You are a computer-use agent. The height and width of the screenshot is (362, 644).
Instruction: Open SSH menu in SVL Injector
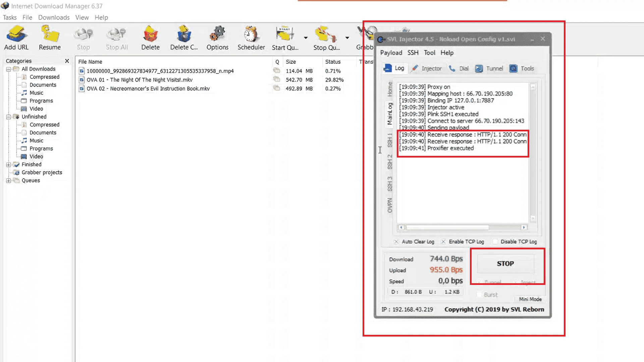coord(413,53)
